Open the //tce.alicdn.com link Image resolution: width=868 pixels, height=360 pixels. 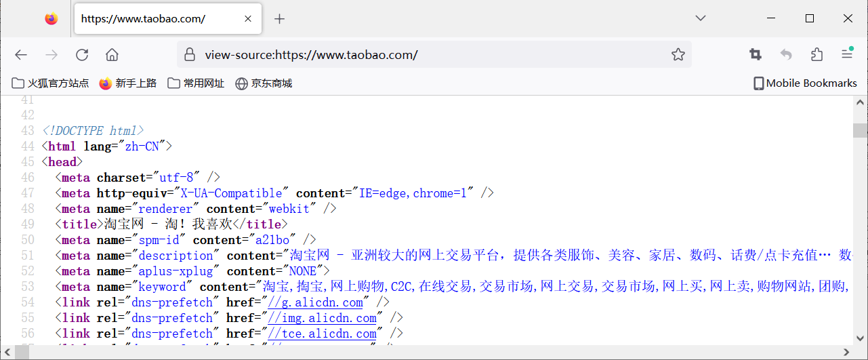click(x=322, y=334)
